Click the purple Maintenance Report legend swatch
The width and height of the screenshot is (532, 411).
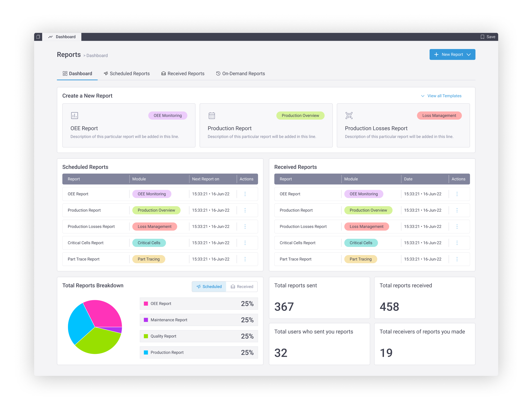click(x=146, y=320)
